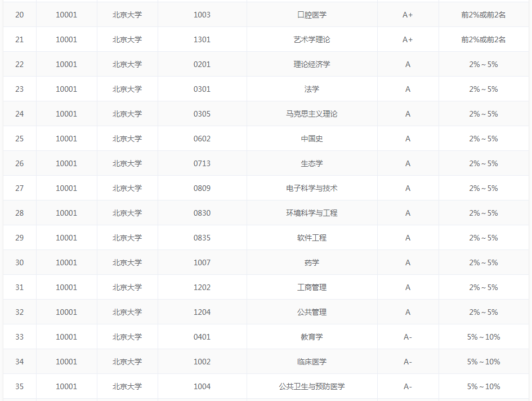Click row number 27

[x=19, y=189]
